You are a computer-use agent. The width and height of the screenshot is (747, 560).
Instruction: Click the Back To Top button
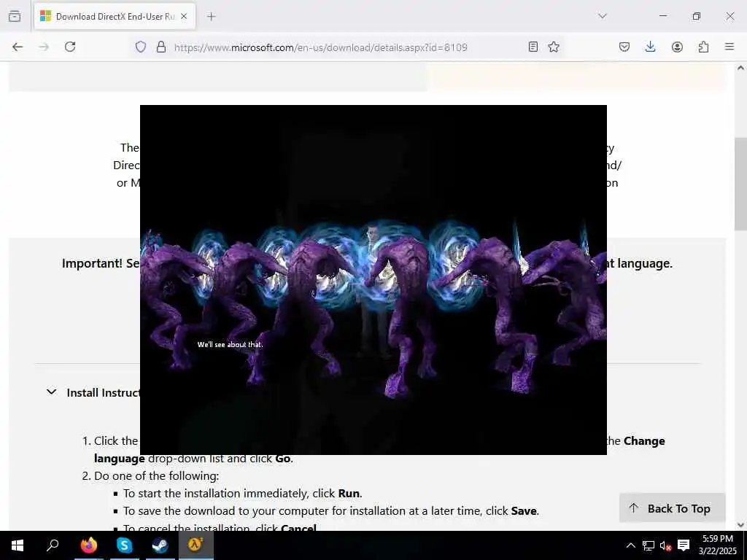pyautogui.click(x=672, y=508)
